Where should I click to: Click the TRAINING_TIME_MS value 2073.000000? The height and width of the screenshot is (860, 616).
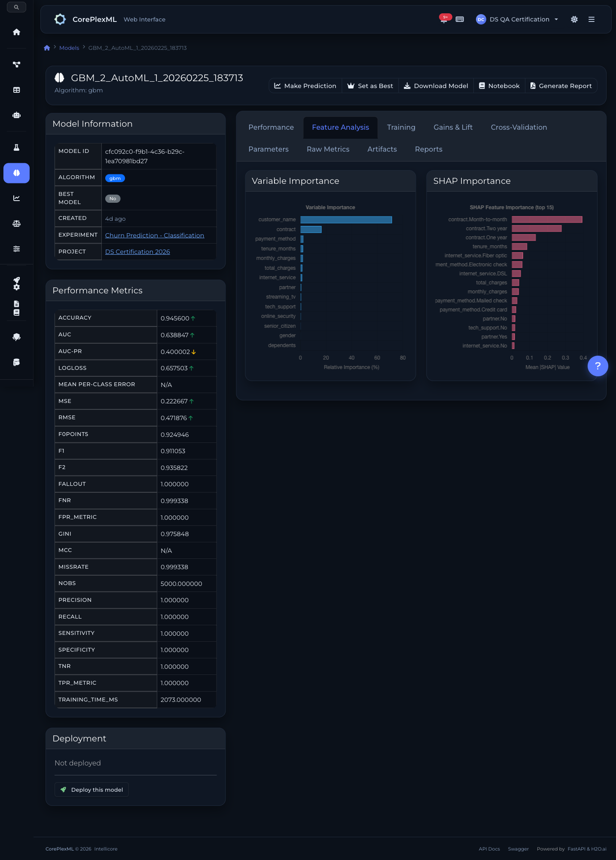pyautogui.click(x=181, y=700)
